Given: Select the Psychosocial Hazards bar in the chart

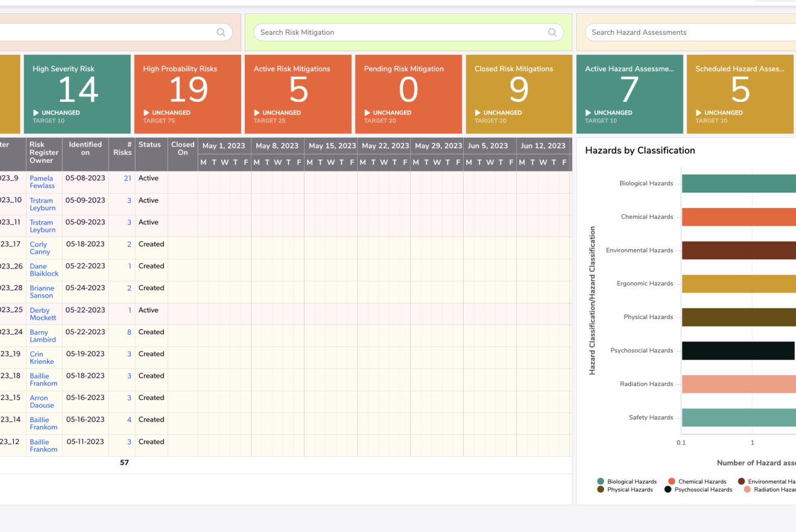Looking at the screenshot, I should pos(738,350).
